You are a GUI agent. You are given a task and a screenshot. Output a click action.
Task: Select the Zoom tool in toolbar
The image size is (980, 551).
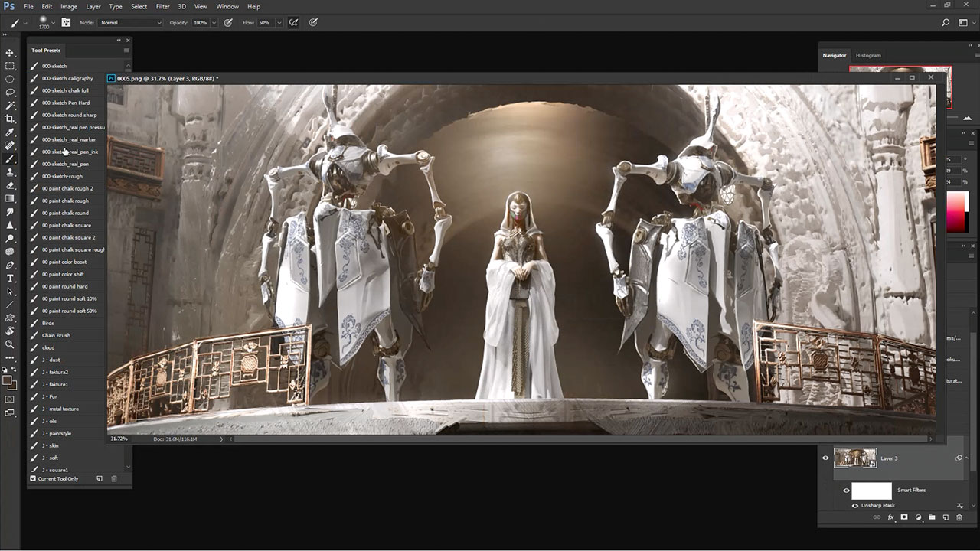(x=10, y=344)
